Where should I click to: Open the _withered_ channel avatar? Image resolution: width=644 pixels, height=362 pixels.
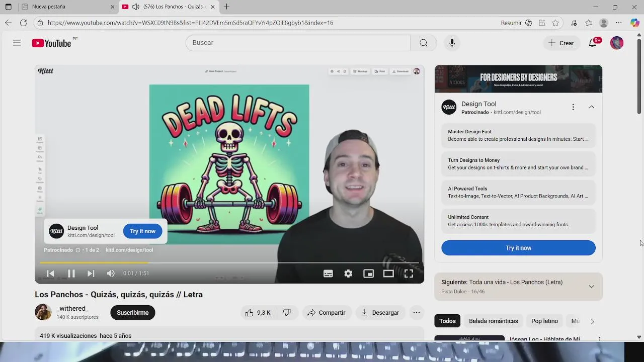pos(43,312)
